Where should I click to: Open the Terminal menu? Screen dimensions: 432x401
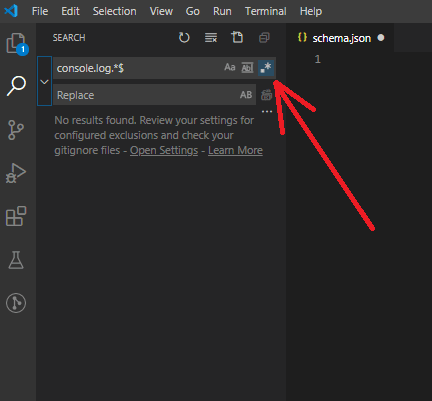coord(266,11)
